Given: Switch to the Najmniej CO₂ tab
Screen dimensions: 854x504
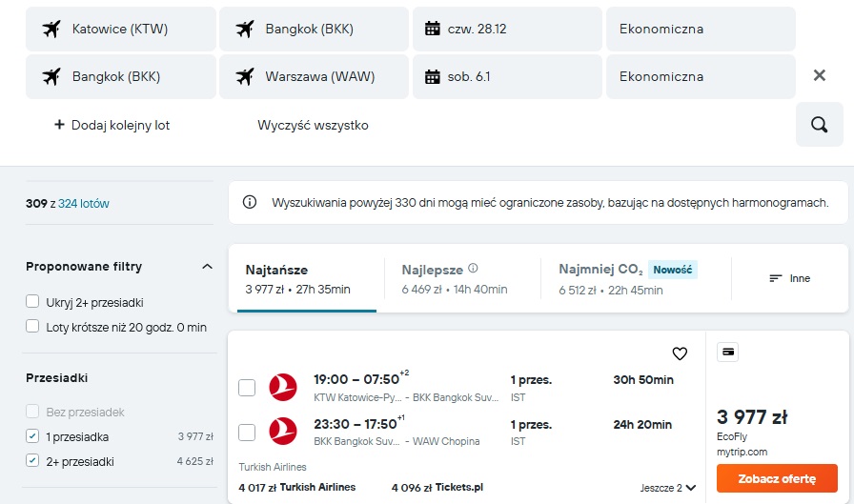Looking at the screenshot, I should coord(628,278).
